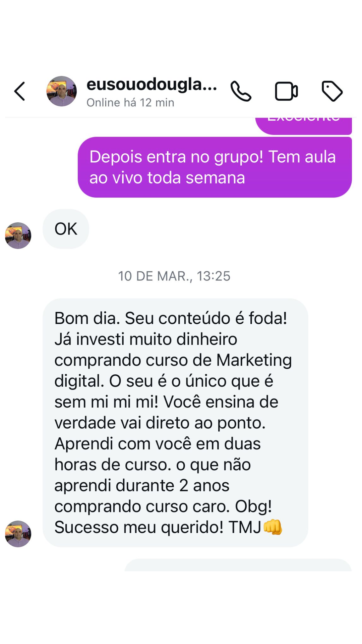Screen dimensions: 362x644
Task: Tap the "10 DE MAR., 13:25" timestamp
Action: (x=174, y=276)
